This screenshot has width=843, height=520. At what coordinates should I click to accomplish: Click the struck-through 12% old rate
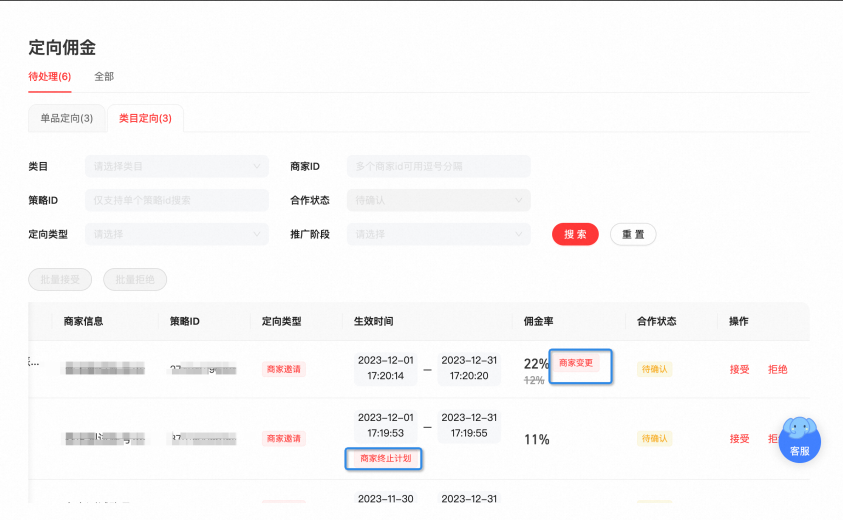(x=534, y=380)
